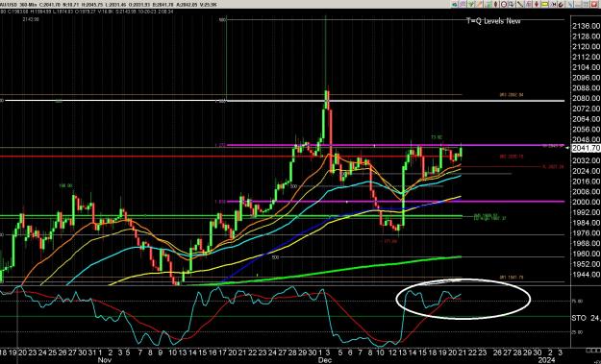Select the yellow rectangle tool icon
The width and height of the screenshot is (601, 364).
(545, 4)
